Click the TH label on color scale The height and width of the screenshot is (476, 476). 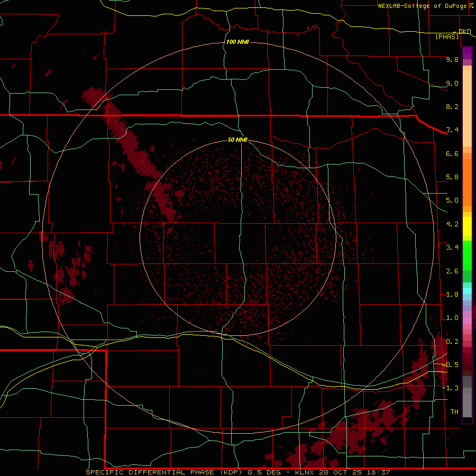pyautogui.click(x=454, y=412)
